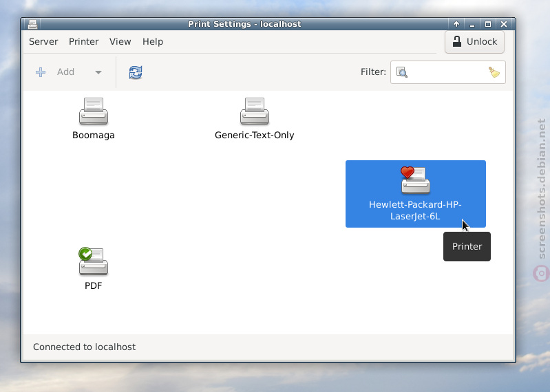
Task: Select the Boomaga printer icon
Action: pos(94,111)
